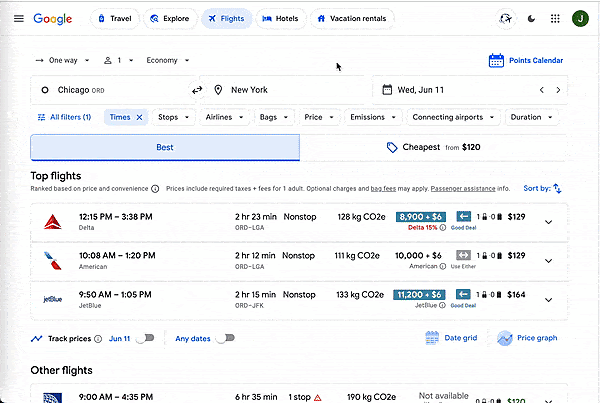The image size is (600, 403).
Task: Click the Price graph icon
Action: tap(505, 338)
